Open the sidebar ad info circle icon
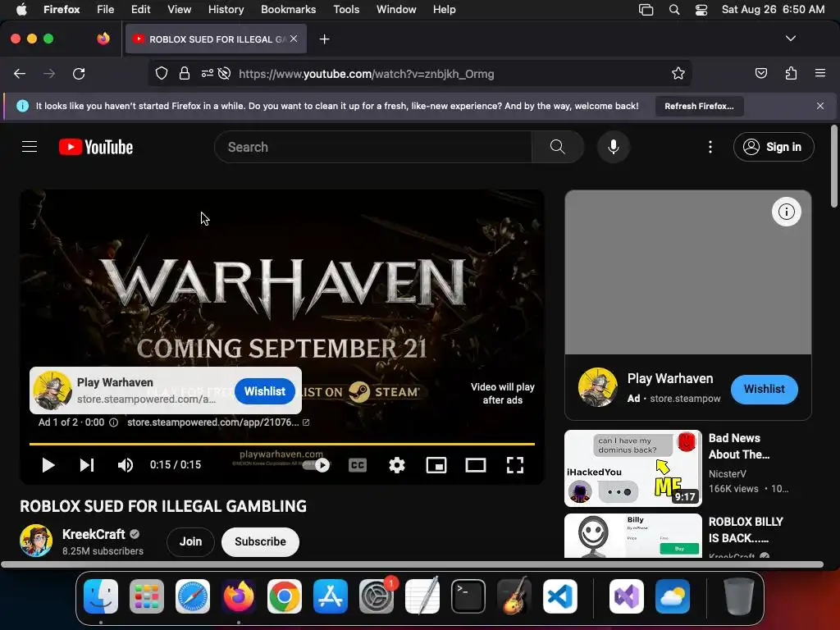Screen dimensions: 840x630 coord(786,212)
